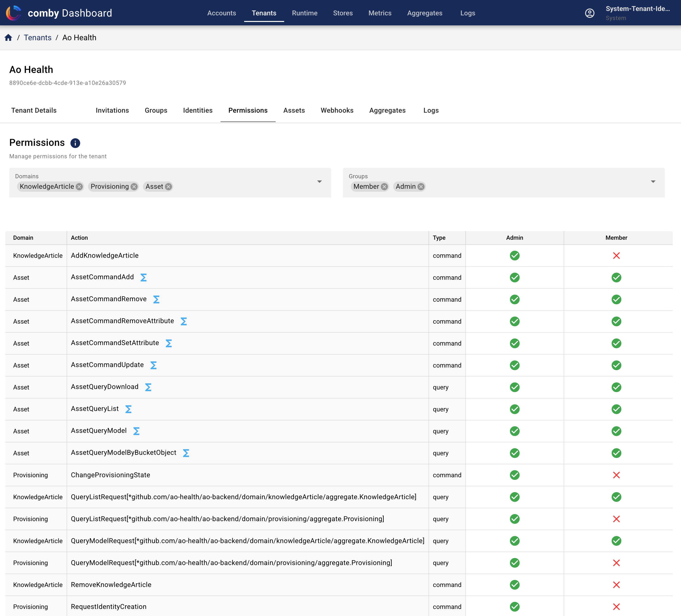Viewport: 681px width, 616px height.
Task: Toggle Admin permission for ChangeProvisioningState
Action: 514,475
